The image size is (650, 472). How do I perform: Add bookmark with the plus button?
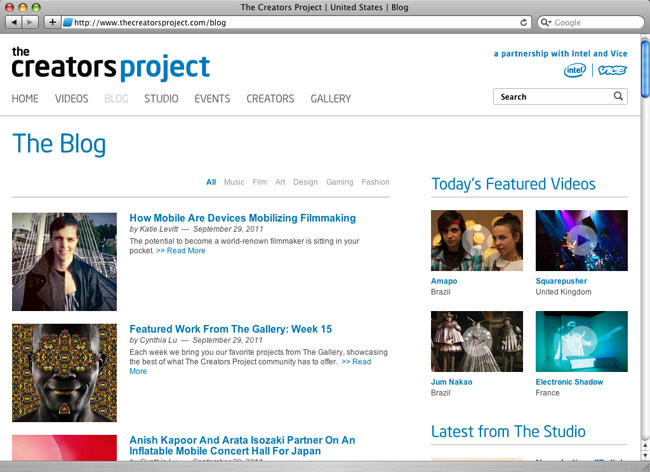[x=52, y=22]
